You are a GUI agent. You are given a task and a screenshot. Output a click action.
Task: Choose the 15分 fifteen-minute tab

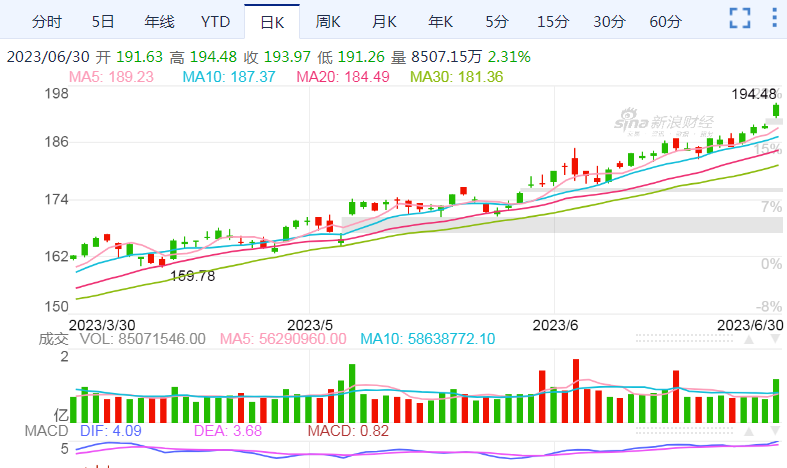point(553,22)
